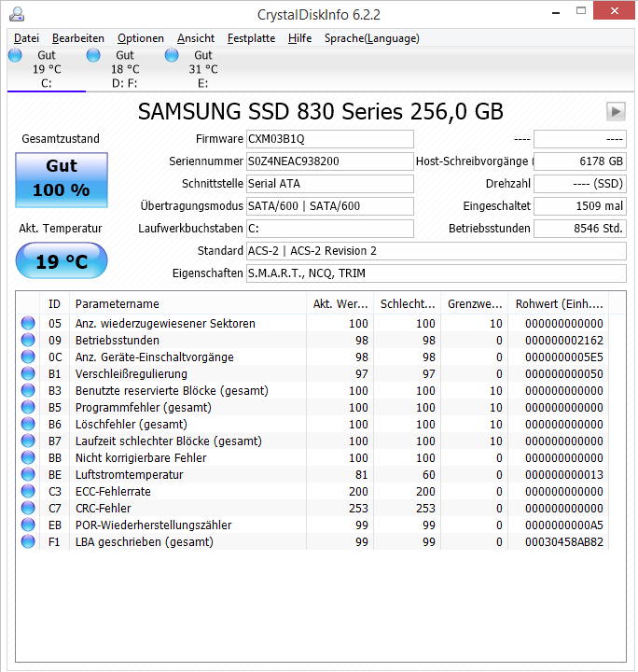The width and height of the screenshot is (638, 672).
Task: Click the Seriennummer field
Action: pos(330,161)
